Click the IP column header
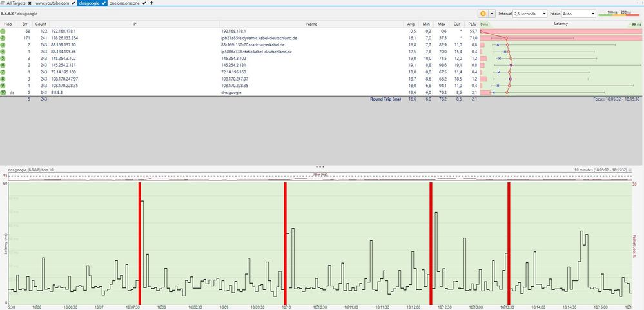The width and height of the screenshot is (644, 310). click(134, 24)
